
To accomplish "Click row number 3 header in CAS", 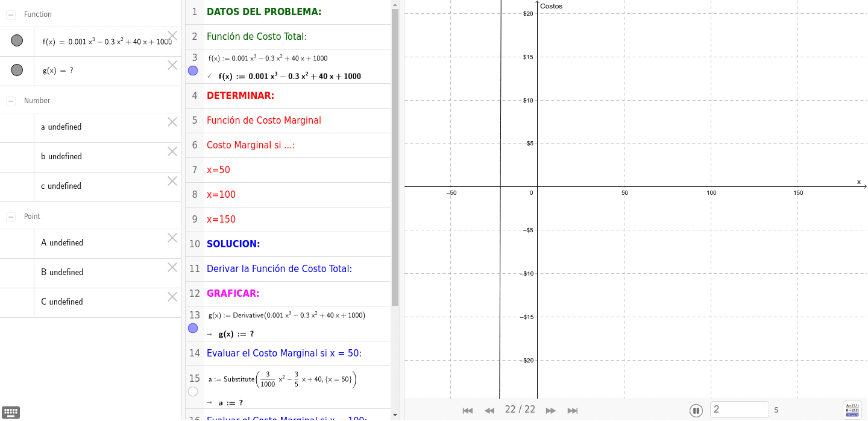I will (x=194, y=57).
